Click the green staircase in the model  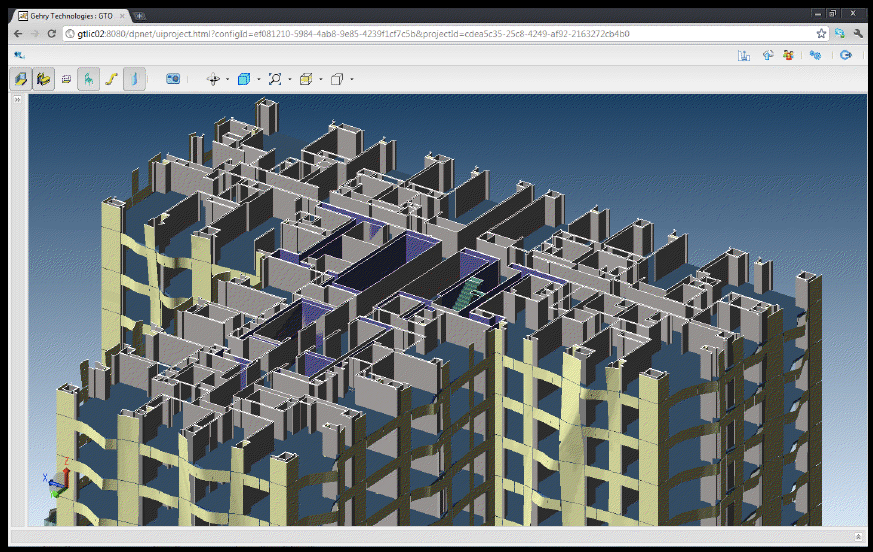pyautogui.click(x=467, y=294)
